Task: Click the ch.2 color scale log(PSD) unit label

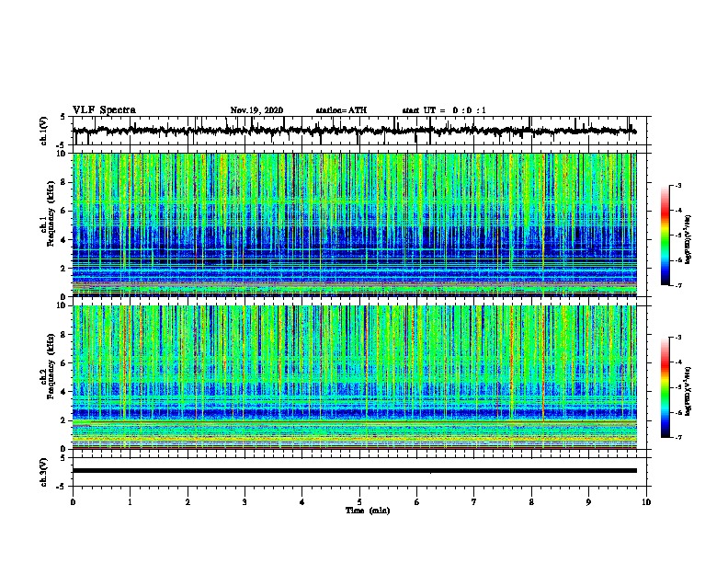Action: (688, 391)
